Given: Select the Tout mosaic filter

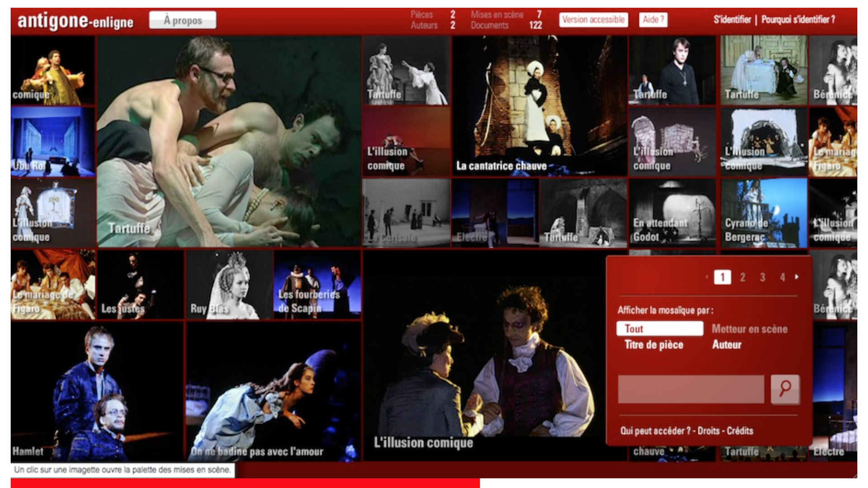Looking at the screenshot, I should tap(659, 328).
